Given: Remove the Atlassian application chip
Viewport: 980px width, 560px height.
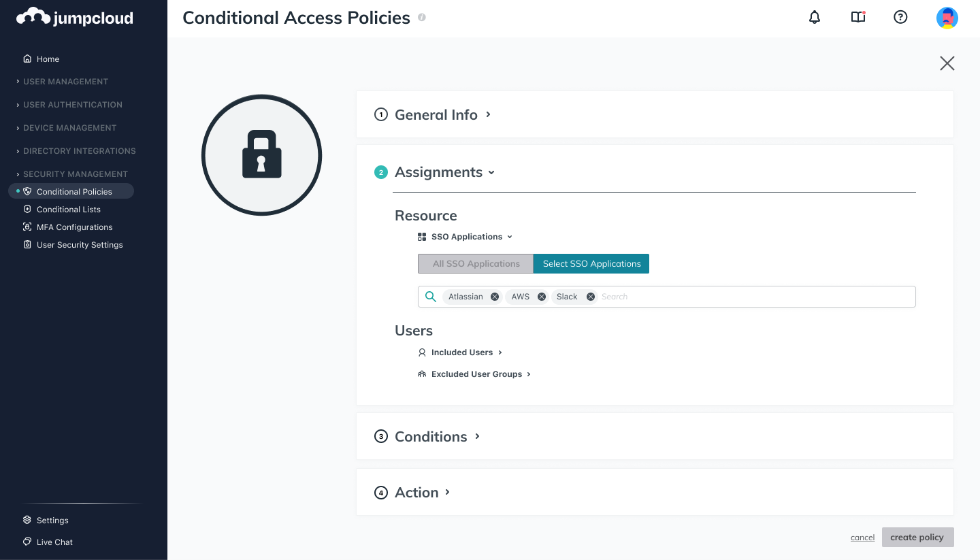Looking at the screenshot, I should 495,297.
